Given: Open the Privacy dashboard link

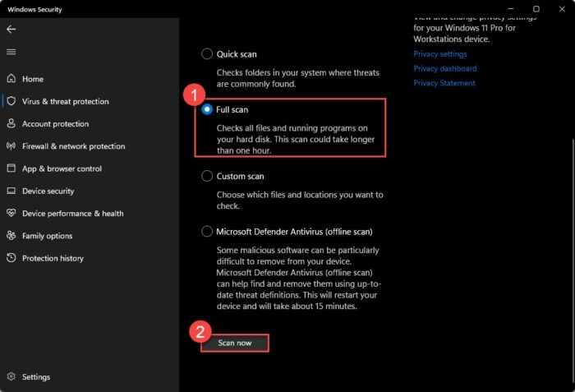Looking at the screenshot, I should [445, 68].
